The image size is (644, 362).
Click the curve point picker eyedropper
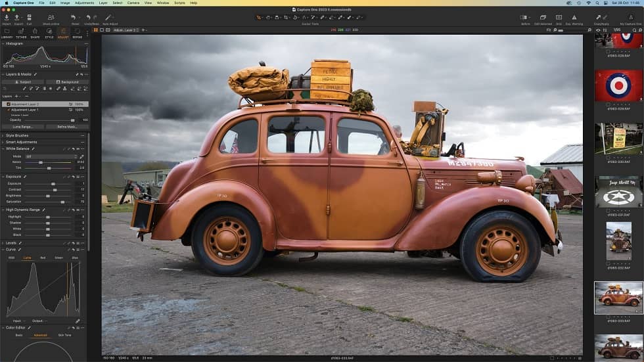point(78,321)
